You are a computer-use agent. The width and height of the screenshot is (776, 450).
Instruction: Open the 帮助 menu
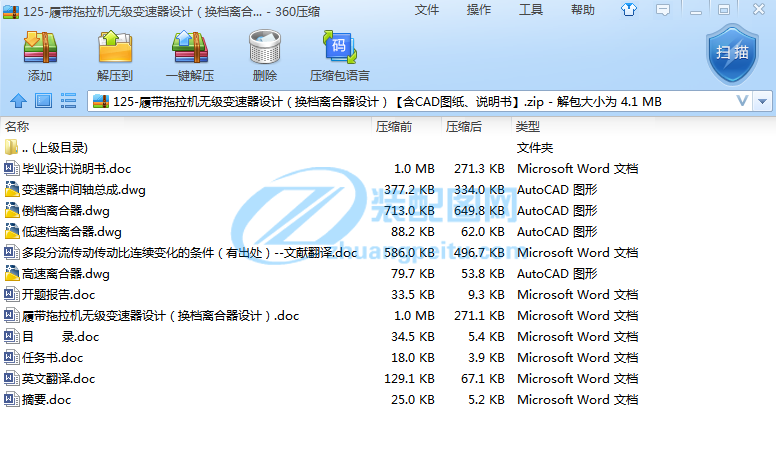582,9
